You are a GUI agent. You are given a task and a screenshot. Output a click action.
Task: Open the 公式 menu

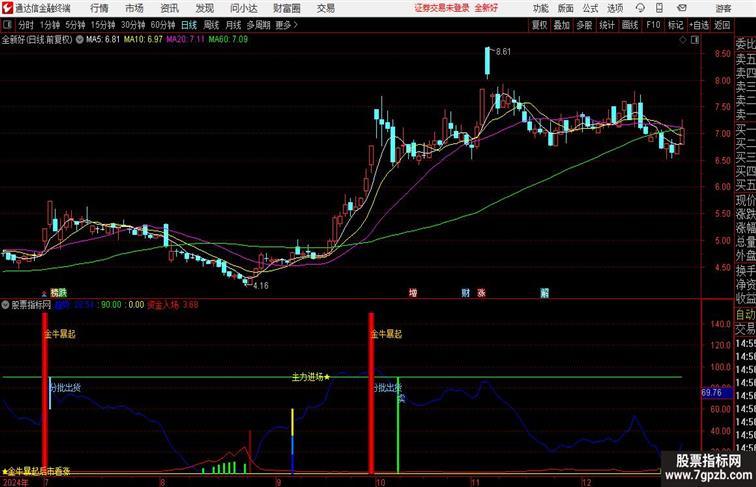(x=590, y=8)
